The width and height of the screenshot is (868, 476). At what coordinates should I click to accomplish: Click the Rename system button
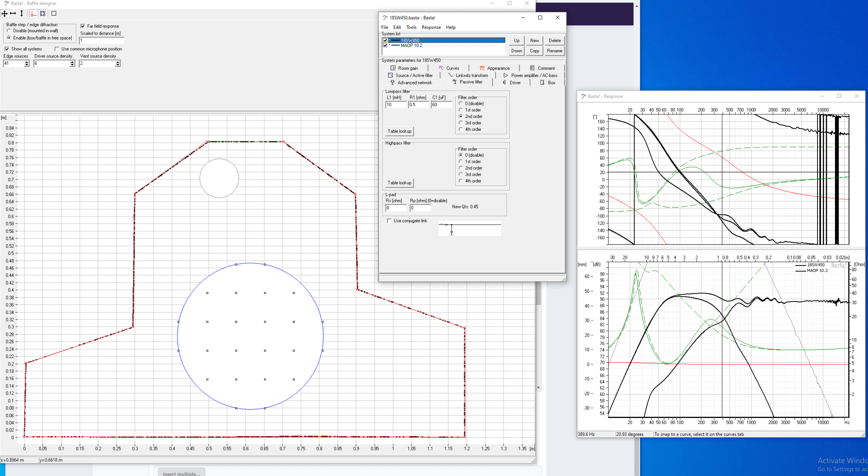tap(555, 51)
